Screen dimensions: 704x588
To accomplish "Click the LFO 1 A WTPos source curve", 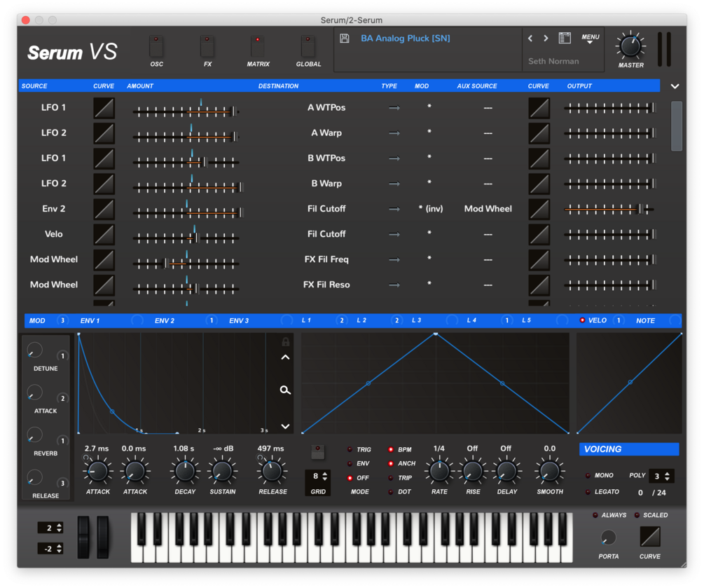I will click(x=104, y=108).
